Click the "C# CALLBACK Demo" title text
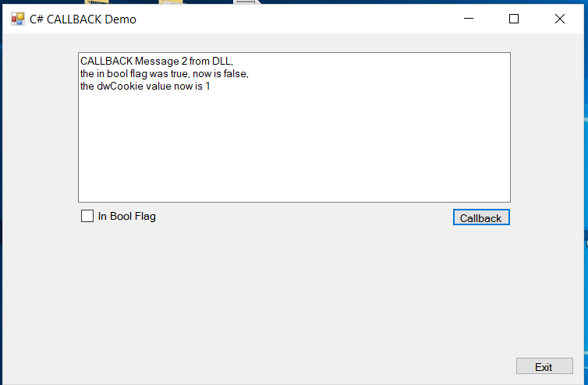This screenshot has height=385, width=588. point(83,19)
